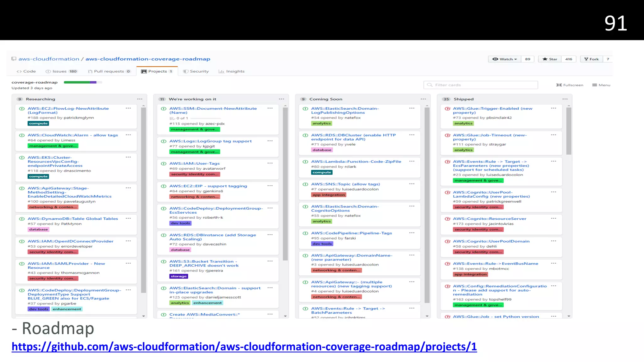Screen dimensions: 644x362
Task: Click open-issue icon on AWS::IAM::OpenIDConnectProvider card
Action: [x=22, y=242]
